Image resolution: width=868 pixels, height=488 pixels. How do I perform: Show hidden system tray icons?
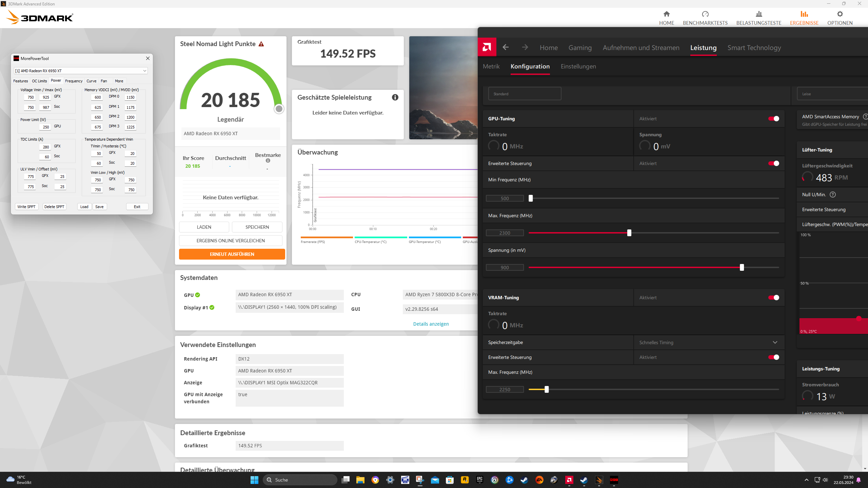pyautogui.click(x=807, y=480)
